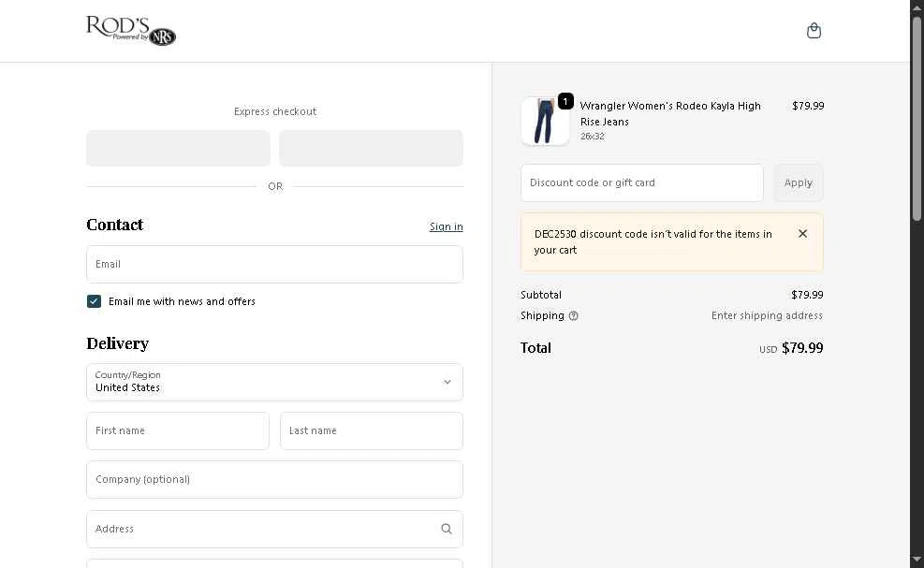Click the DEC2530 discount code error text
This screenshot has width=924, height=568.
click(653, 242)
